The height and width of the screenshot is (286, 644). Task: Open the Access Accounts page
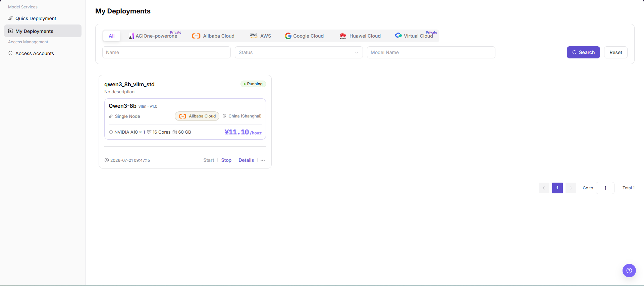43,53
